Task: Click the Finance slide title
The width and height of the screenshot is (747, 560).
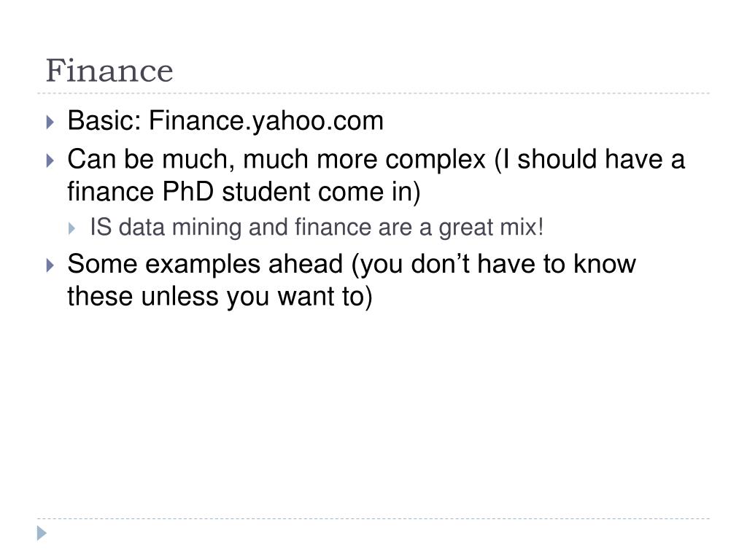Action: pyautogui.click(x=109, y=71)
